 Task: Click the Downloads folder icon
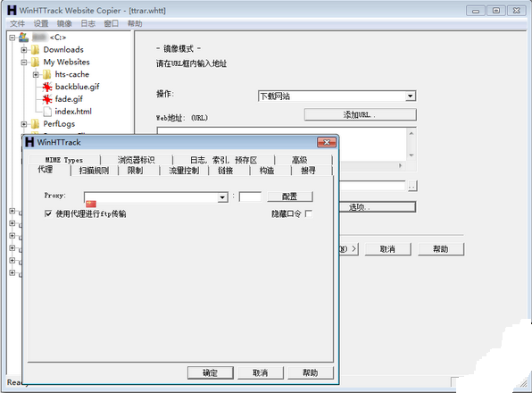pyautogui.click(x=35, y=50)
